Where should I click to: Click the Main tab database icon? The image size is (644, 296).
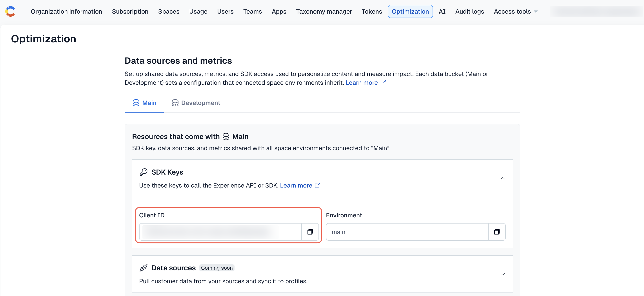[136, 103]
